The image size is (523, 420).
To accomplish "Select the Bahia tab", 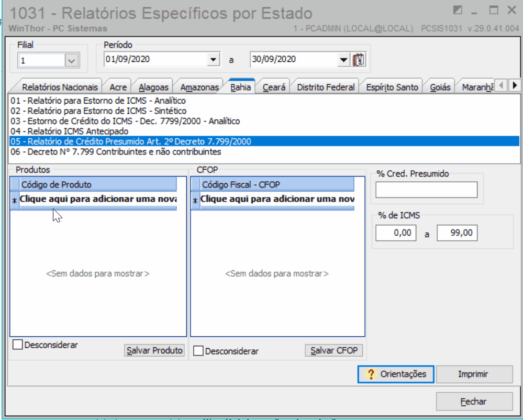I will point(240,87).
